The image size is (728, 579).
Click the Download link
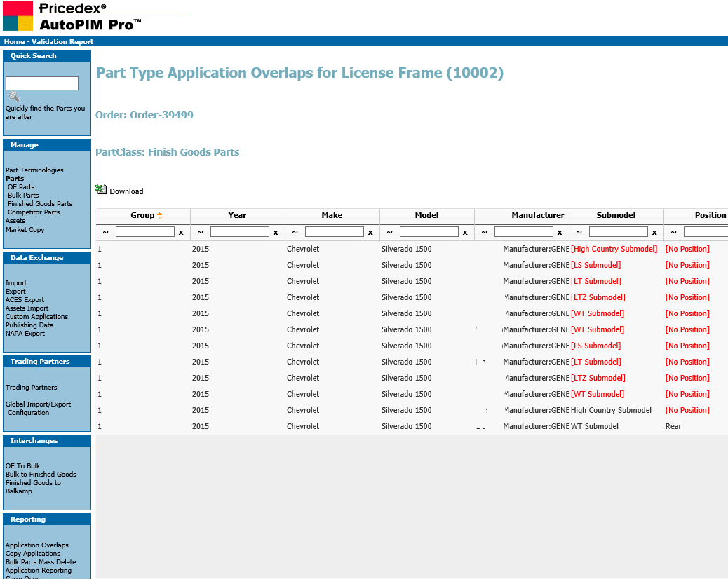coord(126,191)
